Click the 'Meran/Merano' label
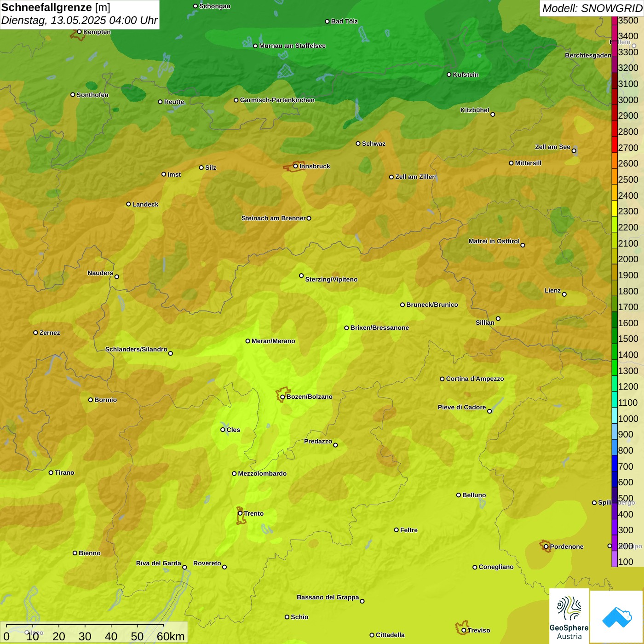The image size is (644, 644). [x=273, y=341]
